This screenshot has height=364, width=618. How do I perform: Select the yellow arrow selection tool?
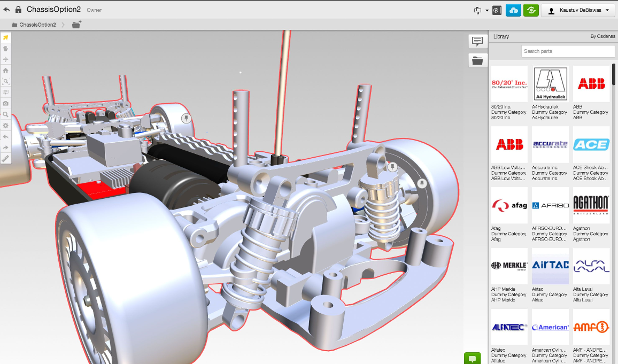[x=5, y=37]
